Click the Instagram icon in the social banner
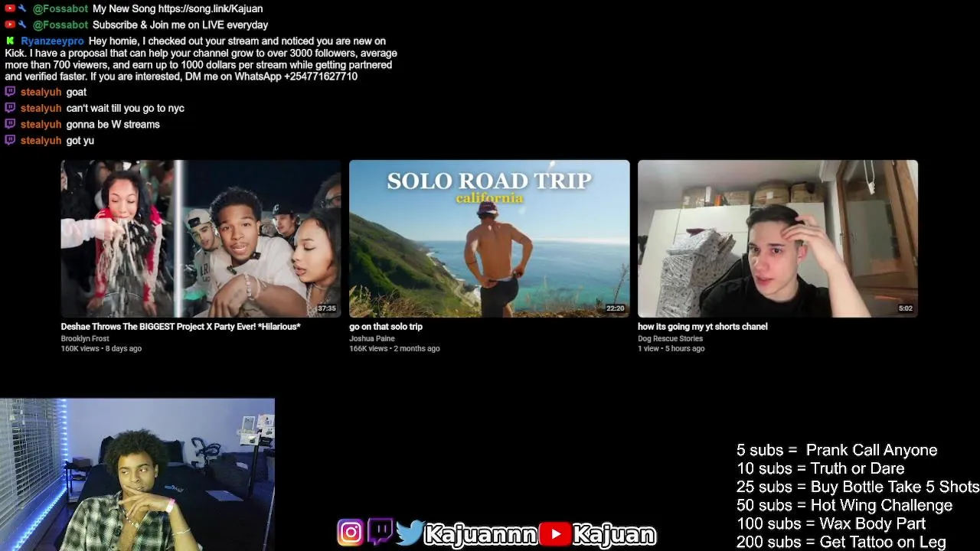 (351, 533)
